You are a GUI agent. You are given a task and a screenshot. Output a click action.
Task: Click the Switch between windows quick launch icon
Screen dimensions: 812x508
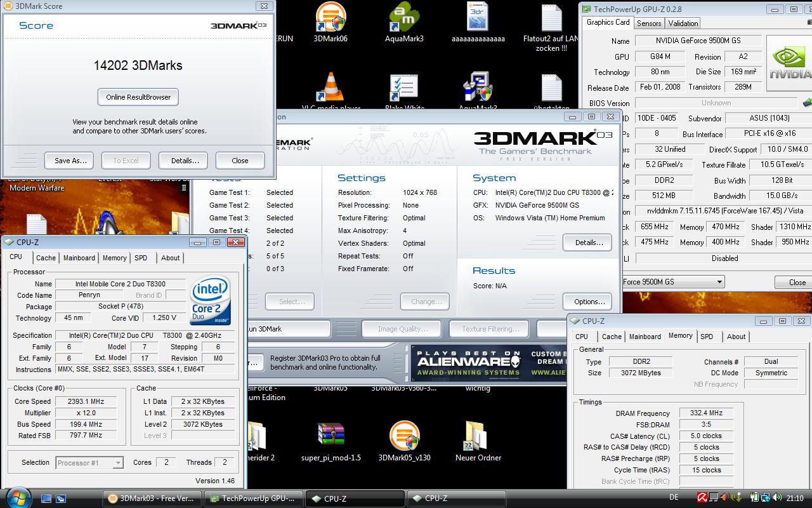coord(61,498)
